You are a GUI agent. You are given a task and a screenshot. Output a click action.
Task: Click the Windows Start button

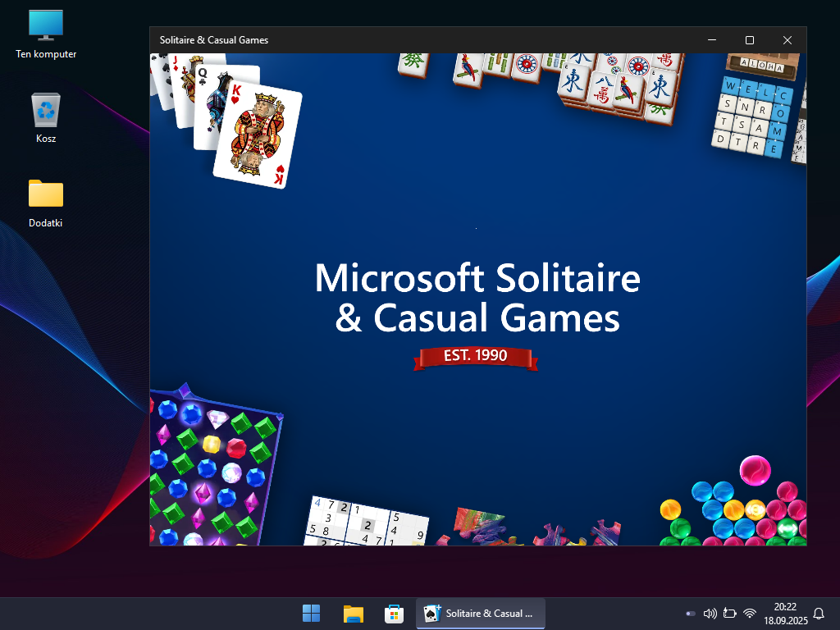312,613
